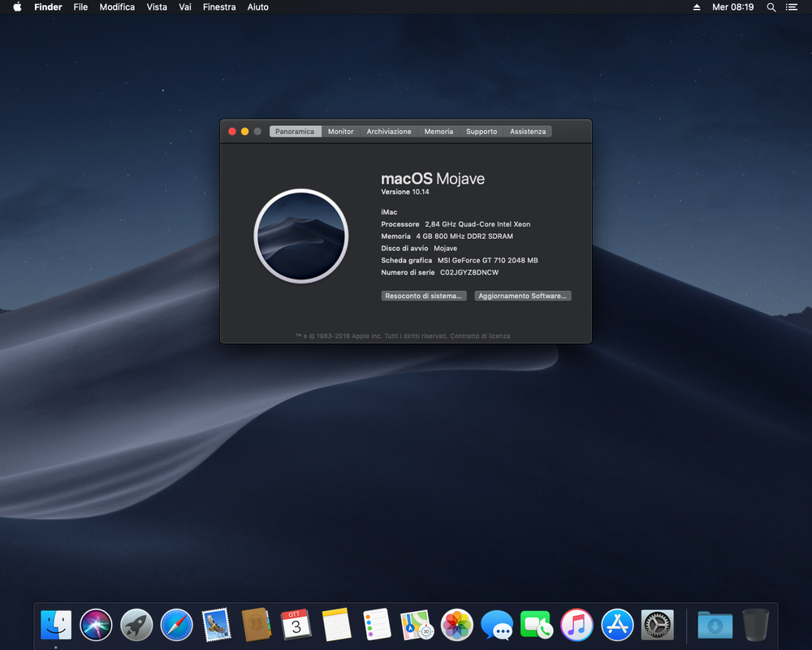The width and height of the screenshot is (812, 650).
Task: Open Notes yellow notepad icon
Action: (x=337, y=625)
